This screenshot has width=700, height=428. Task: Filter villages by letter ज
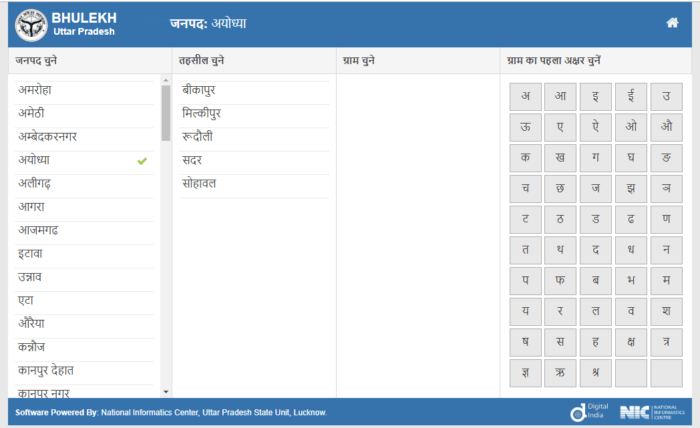click(596, 189)
